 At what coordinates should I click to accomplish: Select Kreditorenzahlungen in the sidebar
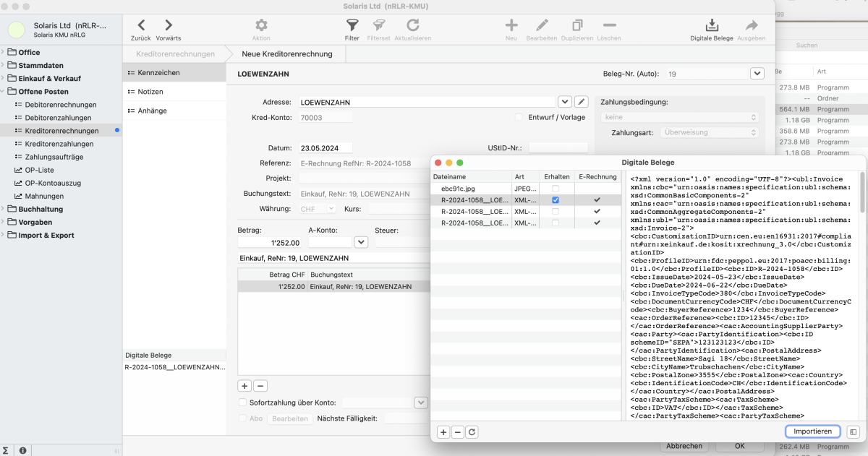pyautogui.click(x=56, y=143)
